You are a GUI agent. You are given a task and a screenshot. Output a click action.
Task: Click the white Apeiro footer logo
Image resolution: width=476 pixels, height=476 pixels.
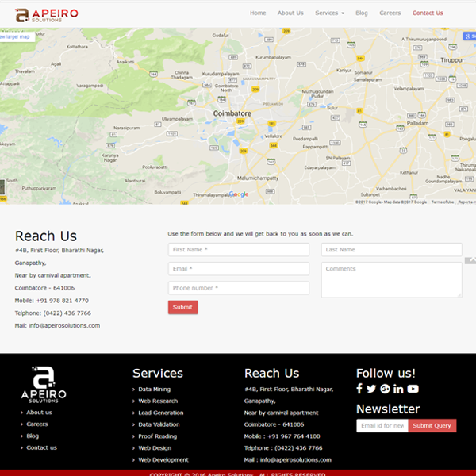point(44,384)
